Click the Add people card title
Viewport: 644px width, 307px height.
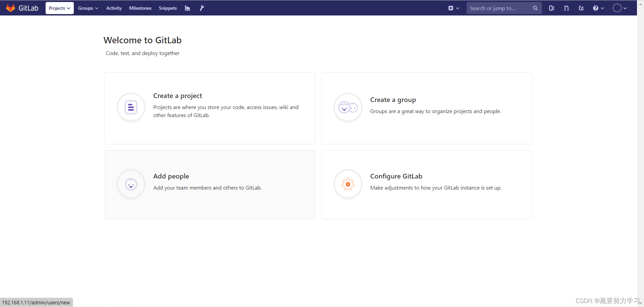pyautogui.click(x=171, y=176)
